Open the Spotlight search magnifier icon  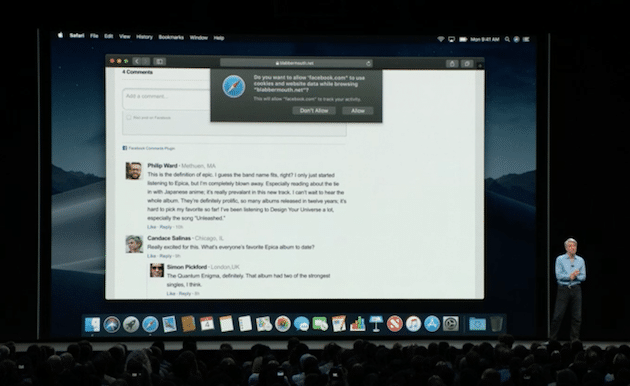(x=507, y=39)
